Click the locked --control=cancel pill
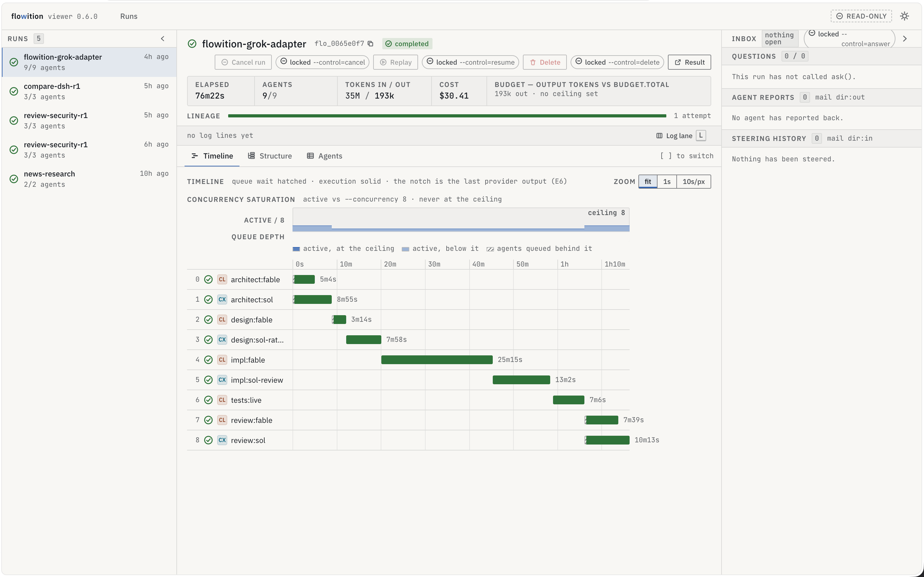924x577 pixels. (322, 62)
